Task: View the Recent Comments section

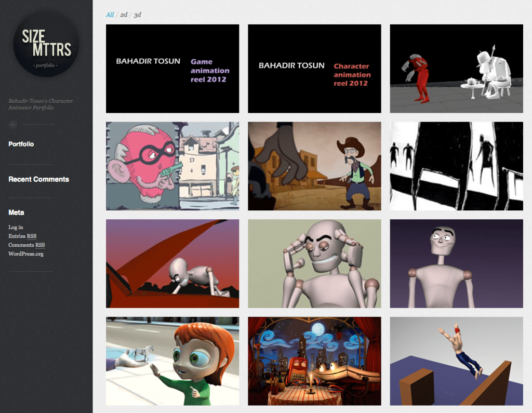Action: pyautogui.click(x=38, y=179)
